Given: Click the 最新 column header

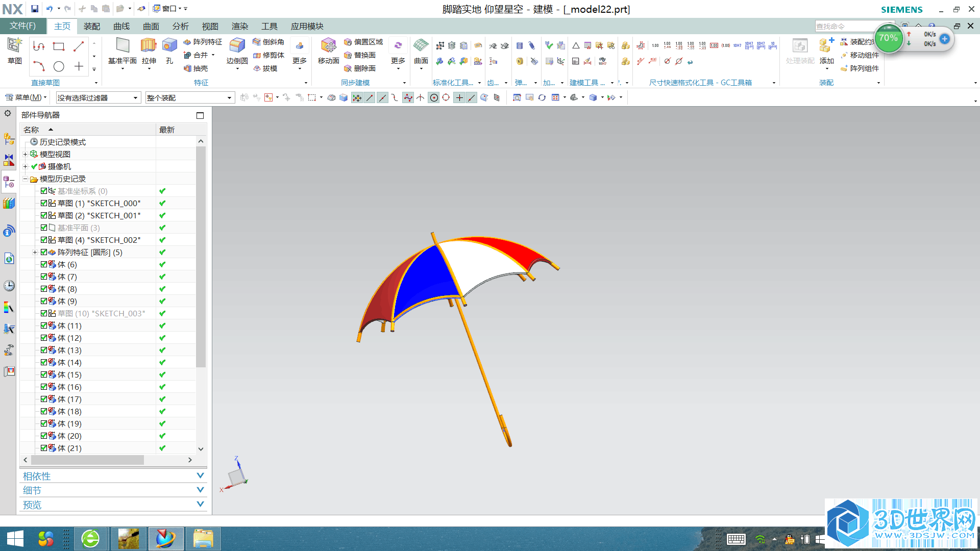Looking at the screenshot, I should pos(176,130).
